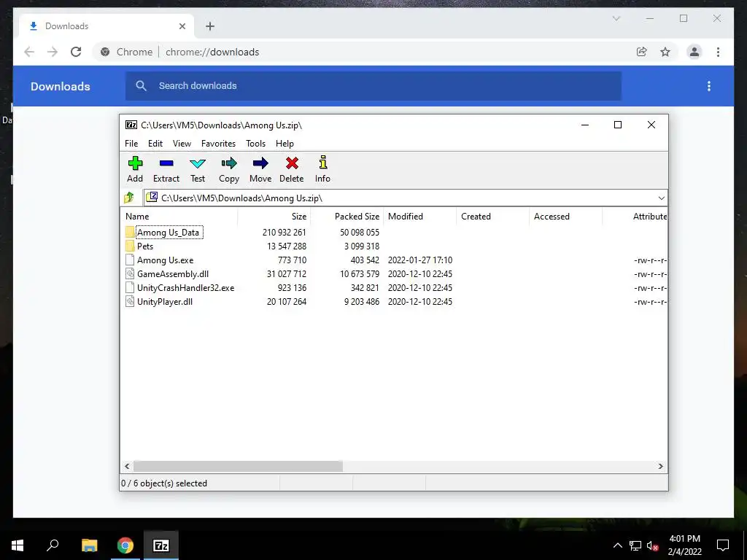Screen dimensions: 747x560
Task: Open the network tray icon
Action: click(635, 545)
